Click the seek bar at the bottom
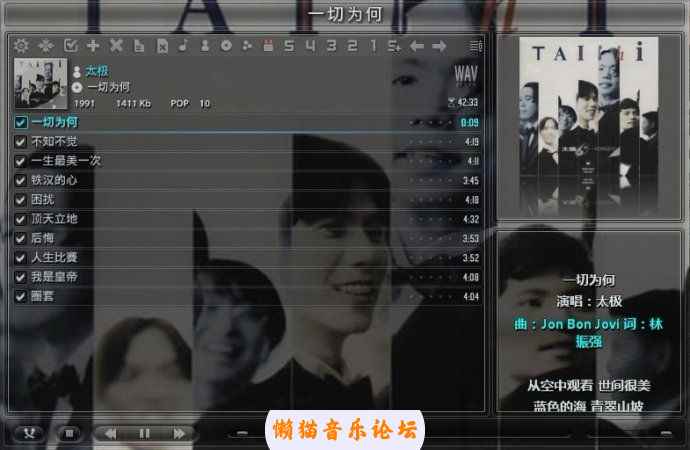The width and height of the screenshot is (690, 450). pyautogui.click(x=450, y=433)
